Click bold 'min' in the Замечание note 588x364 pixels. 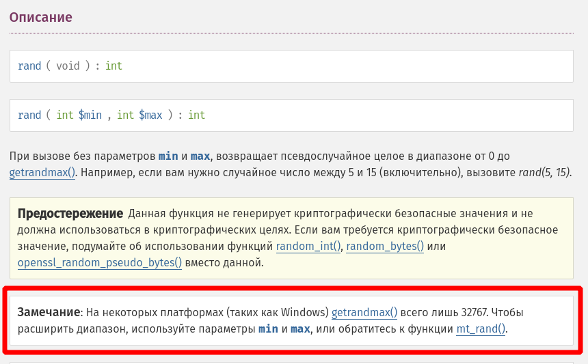(268, 329)
